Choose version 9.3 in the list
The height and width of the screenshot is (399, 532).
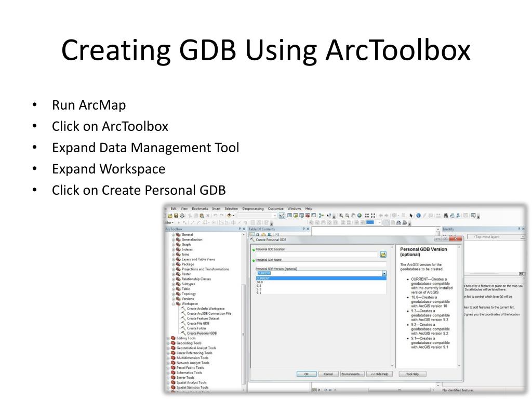click(321, 286)
